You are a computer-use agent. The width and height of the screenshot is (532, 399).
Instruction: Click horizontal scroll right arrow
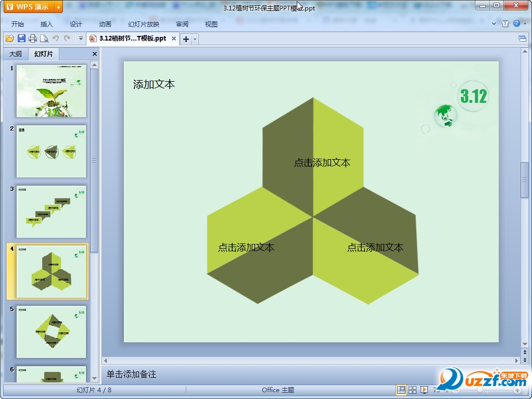[516, 361]
